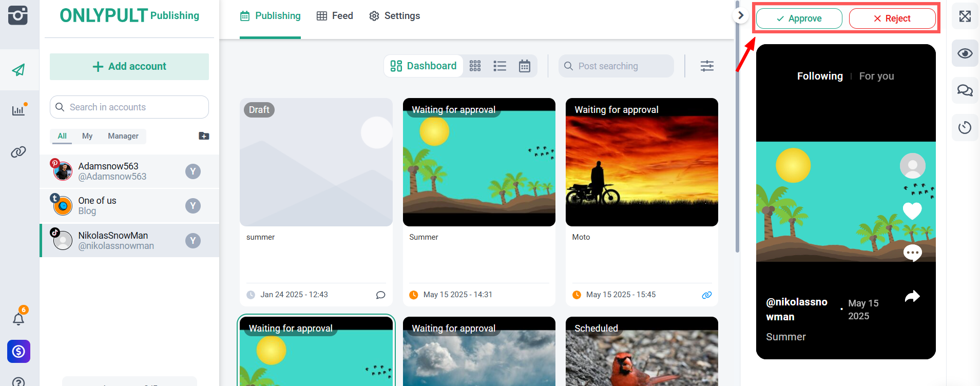Open the analytics bar chart sidebar icon
Image resolution: width=980 pixels, height=386 pixels.
18,110
